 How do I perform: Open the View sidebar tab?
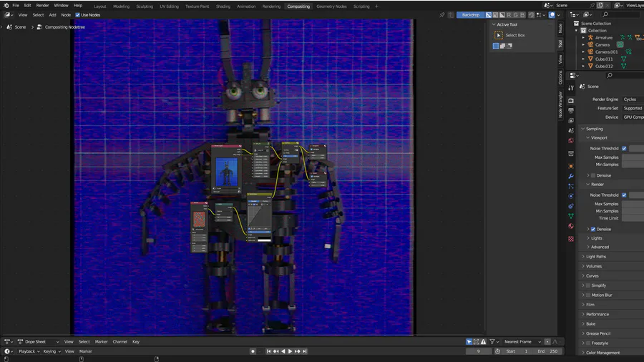click(x=560, y=59)
